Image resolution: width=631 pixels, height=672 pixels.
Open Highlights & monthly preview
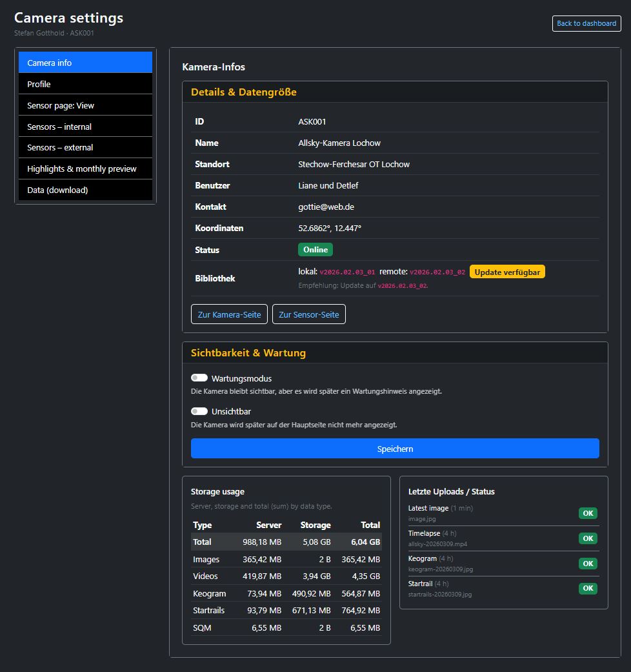pyautogui.click(x=85, y=168)
